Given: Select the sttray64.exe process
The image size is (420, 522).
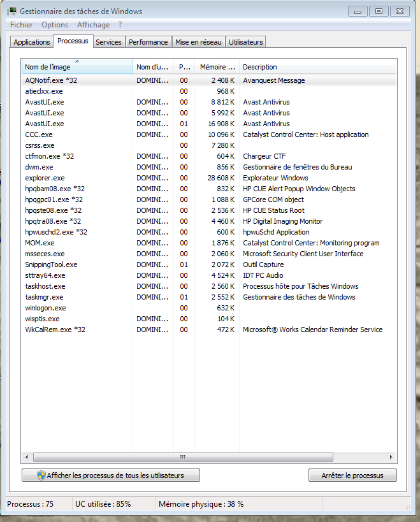Looking at the screenshot, I should 209,275.
